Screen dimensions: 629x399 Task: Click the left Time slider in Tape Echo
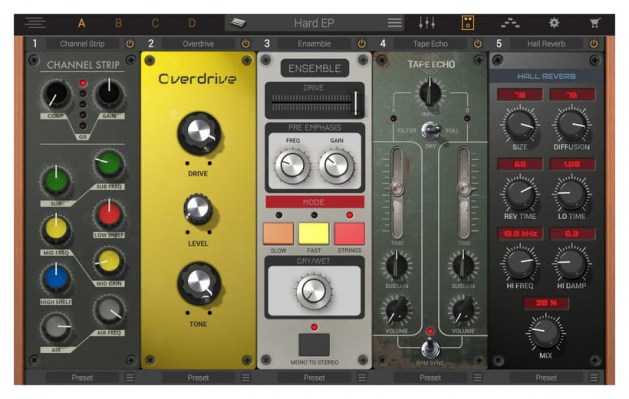click(x=397, y=192)
